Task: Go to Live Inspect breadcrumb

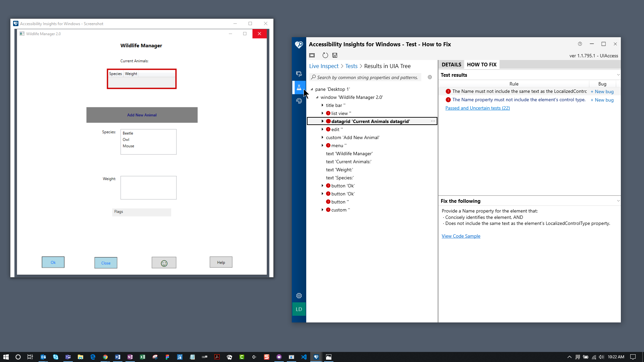Action: click(x=324, y=66)
